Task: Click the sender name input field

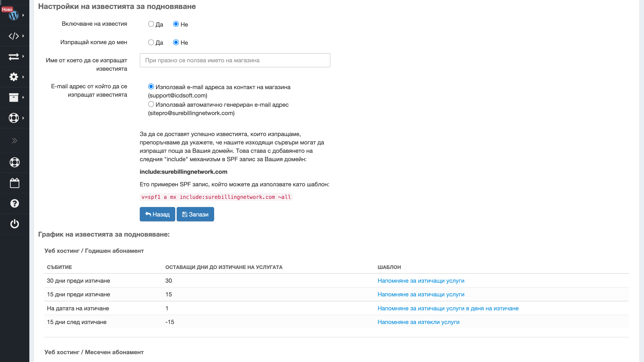Action: tap(235, 60)
